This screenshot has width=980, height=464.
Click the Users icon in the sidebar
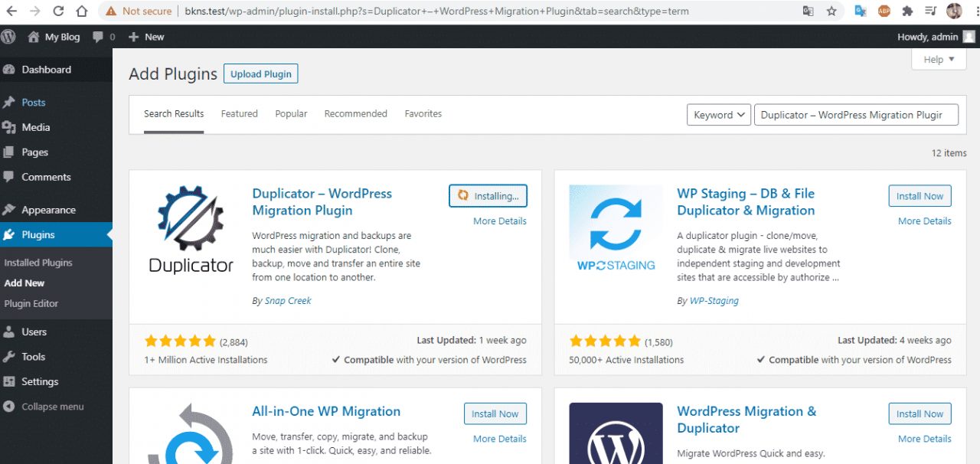click(x=8, y=332)
